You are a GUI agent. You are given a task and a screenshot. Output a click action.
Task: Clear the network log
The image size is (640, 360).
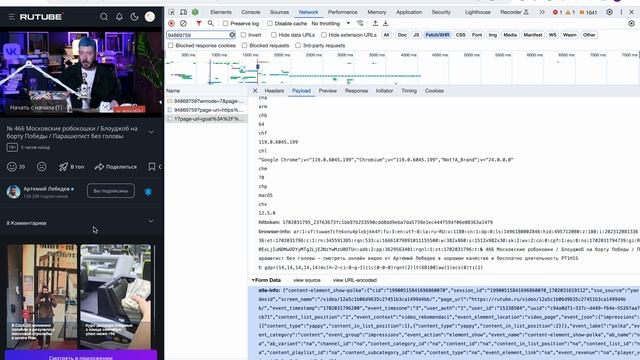183,24
